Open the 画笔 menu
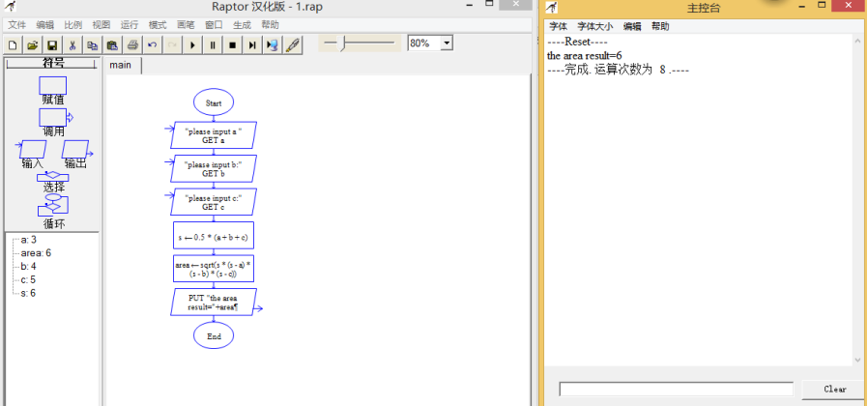The width and height of the screenshot is (868, 406). coord(186,25)
